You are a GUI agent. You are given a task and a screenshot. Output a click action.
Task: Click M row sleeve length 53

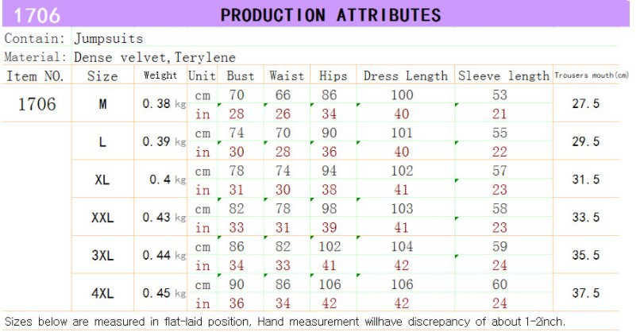[499, 95]
